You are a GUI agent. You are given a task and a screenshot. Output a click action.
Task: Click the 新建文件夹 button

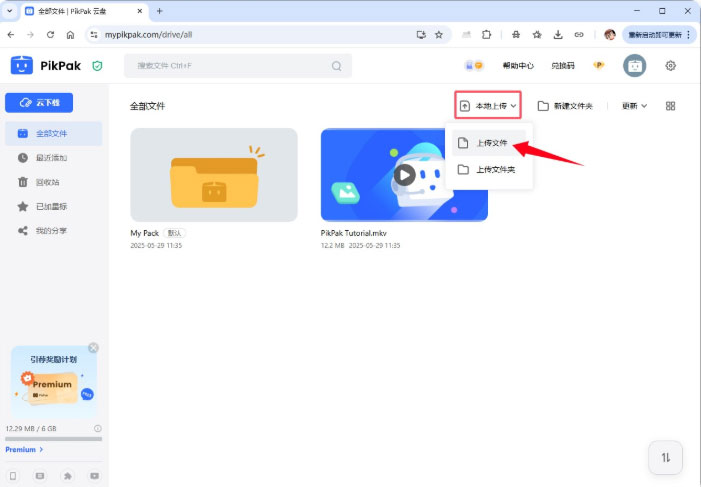click(565, 106)
